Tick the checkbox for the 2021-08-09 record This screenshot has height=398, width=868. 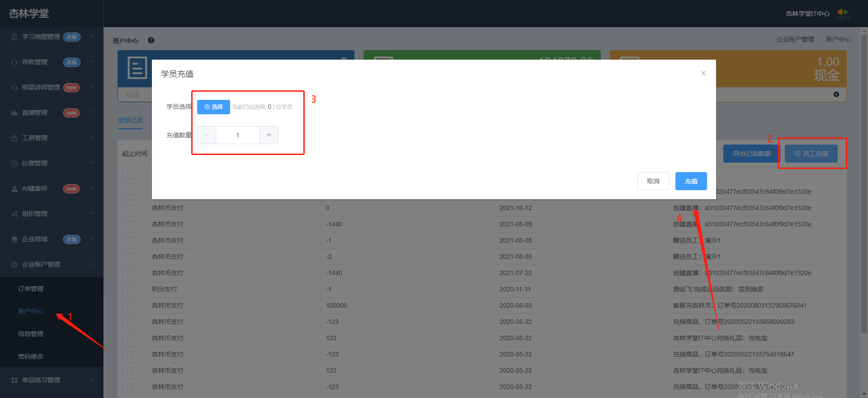[x=130, y=224]
